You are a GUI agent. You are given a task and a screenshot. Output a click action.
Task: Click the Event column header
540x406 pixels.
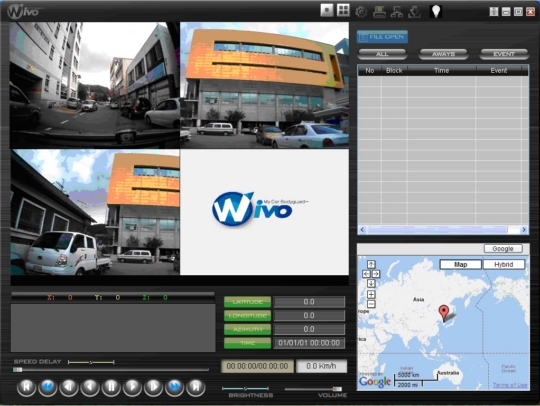coord(498,71)
